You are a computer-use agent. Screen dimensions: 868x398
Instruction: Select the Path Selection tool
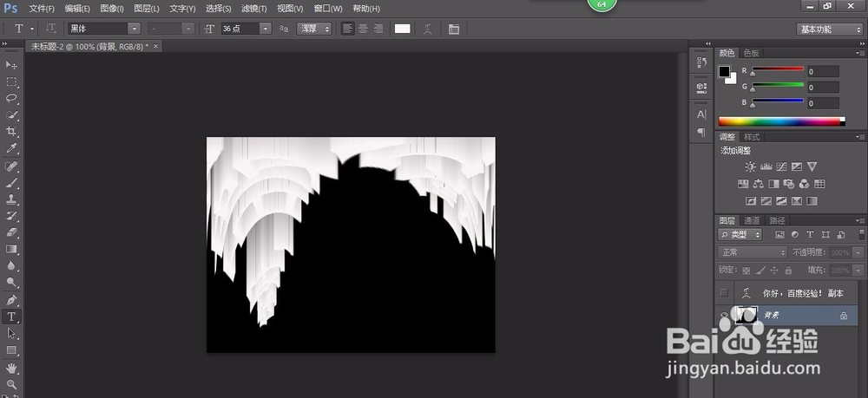[x=11, y=333]
